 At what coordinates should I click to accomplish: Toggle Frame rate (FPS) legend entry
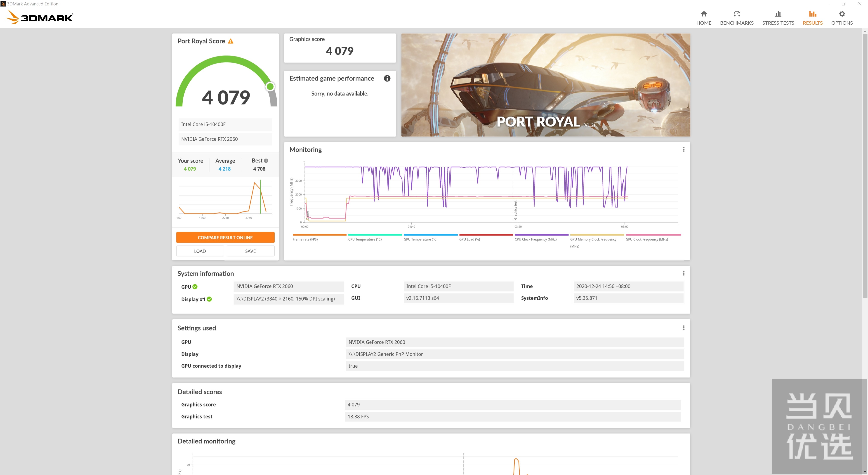click(319, 237)
